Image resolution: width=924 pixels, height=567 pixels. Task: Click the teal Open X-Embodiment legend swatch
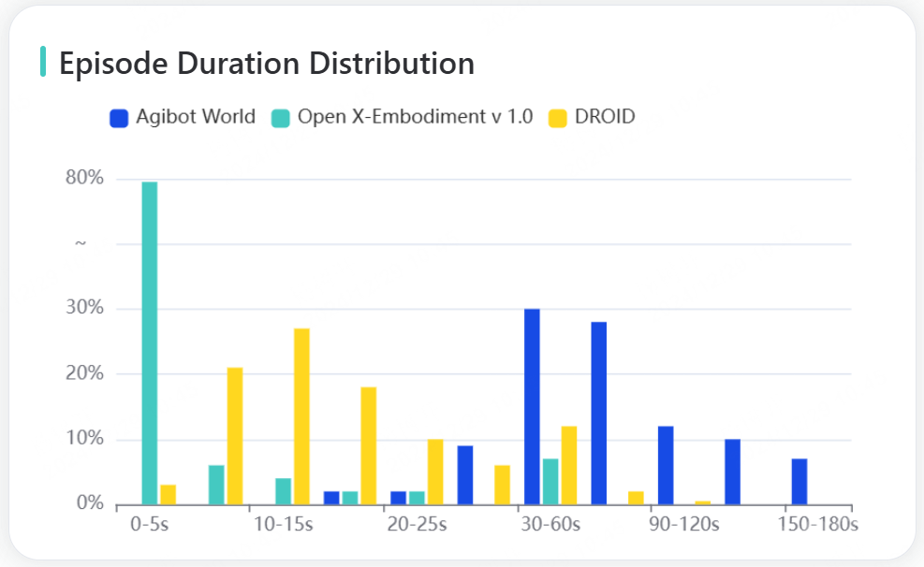click(x=281, y=118)
